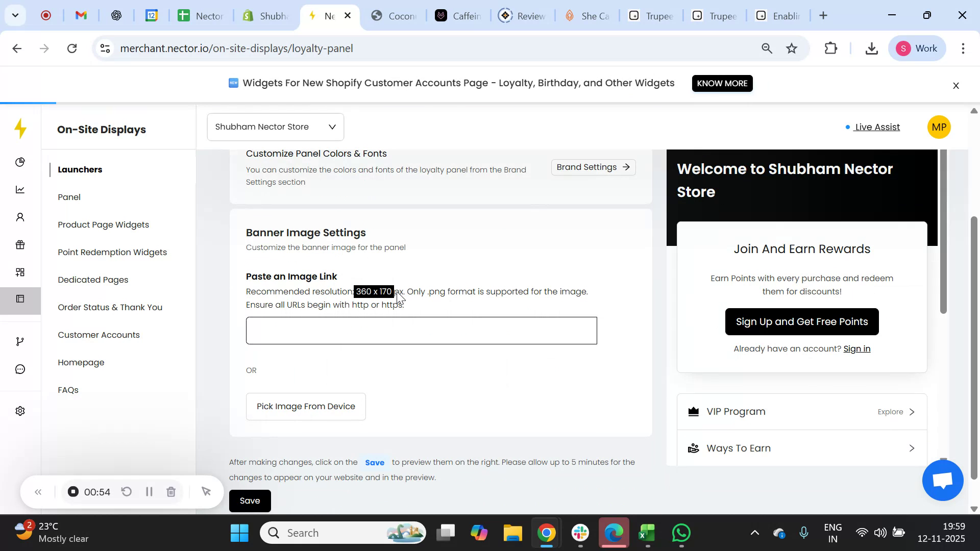Click the Brand Settings button

click(x=593, y=167)
